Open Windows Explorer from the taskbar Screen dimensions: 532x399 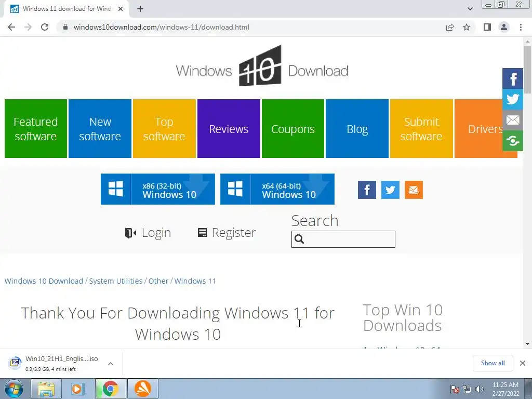coord(46,389)
